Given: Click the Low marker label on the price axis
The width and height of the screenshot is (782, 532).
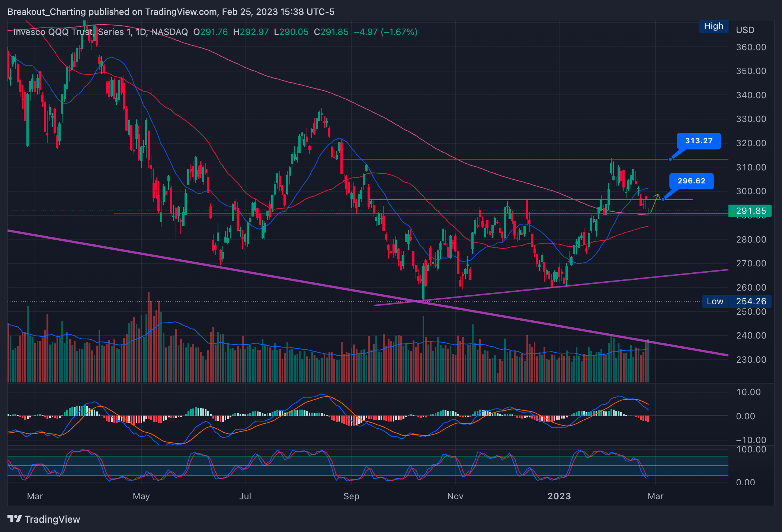Looking at the screenshot, I should pyautogui.click(x=715, y=301).
